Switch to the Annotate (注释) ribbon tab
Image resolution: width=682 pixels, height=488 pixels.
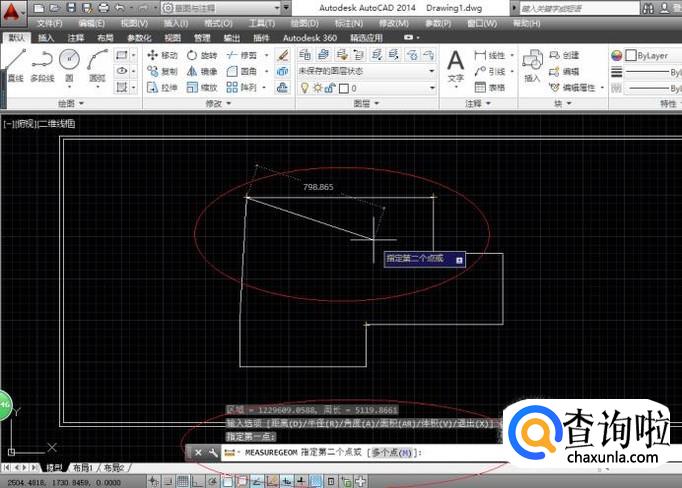tap(76, 38)
